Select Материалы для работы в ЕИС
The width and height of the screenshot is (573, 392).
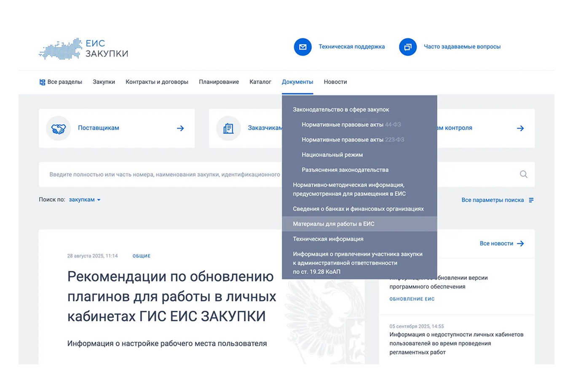[x=359, y=224]
